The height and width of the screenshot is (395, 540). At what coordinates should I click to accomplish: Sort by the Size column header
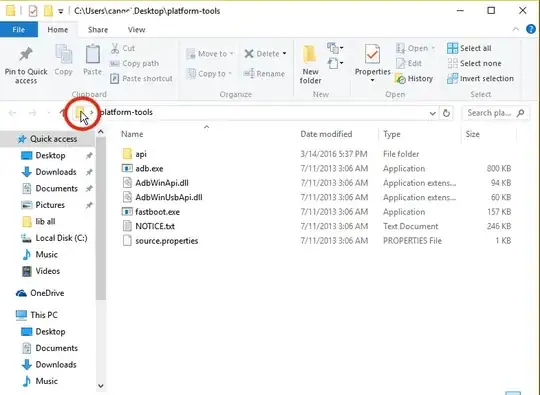(x=472, y=134)
